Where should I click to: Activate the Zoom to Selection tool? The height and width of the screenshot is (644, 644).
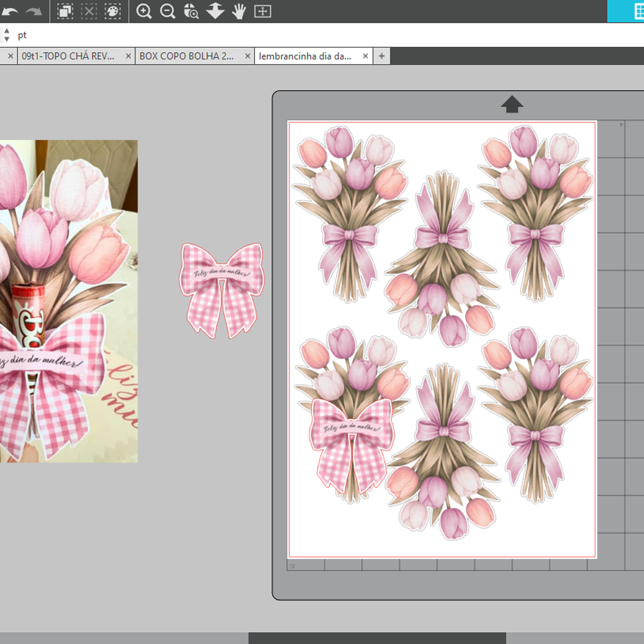[x=191, y=11]
